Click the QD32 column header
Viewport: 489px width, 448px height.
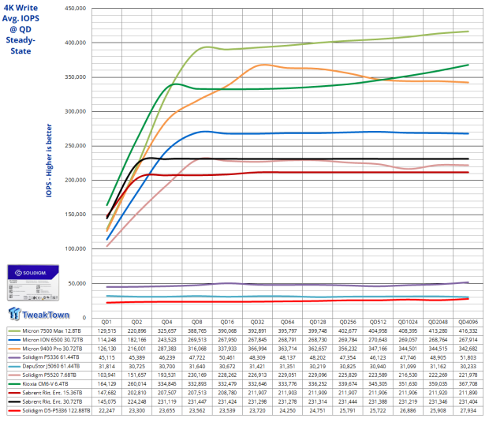(257, 322)
